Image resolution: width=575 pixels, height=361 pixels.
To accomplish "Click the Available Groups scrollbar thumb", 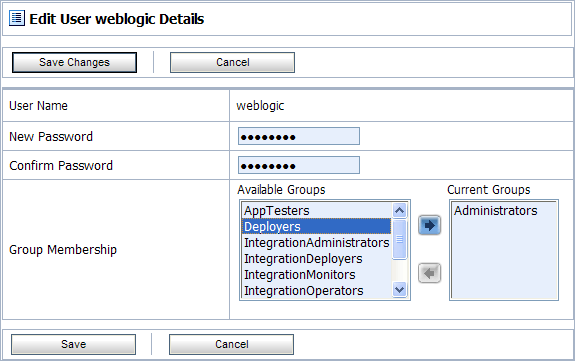I will (x=399, y=239).
